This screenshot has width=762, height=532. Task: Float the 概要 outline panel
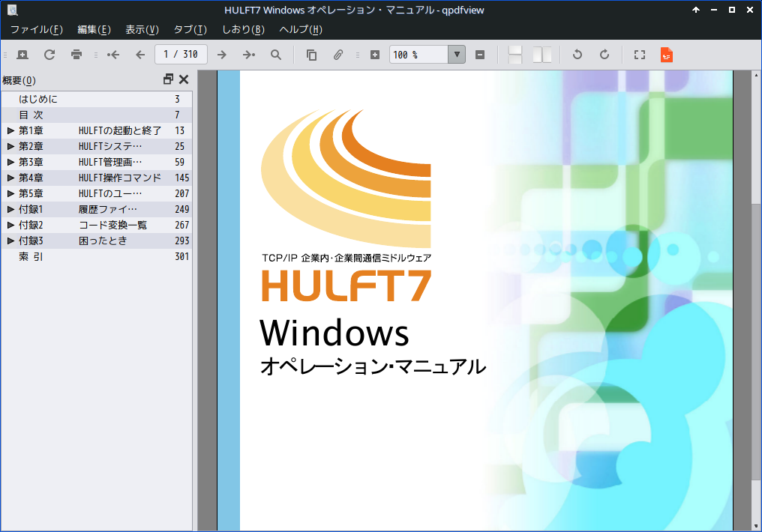tap(169, 79)
